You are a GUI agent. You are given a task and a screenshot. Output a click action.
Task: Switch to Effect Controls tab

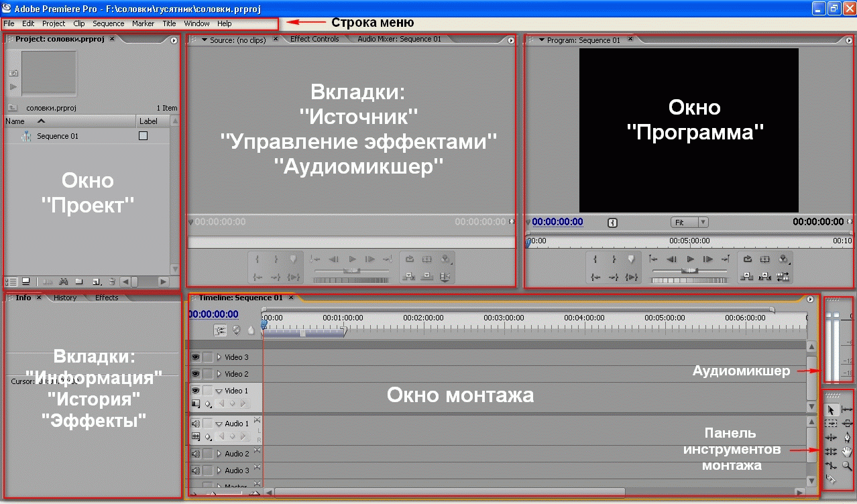pos(315,39)
